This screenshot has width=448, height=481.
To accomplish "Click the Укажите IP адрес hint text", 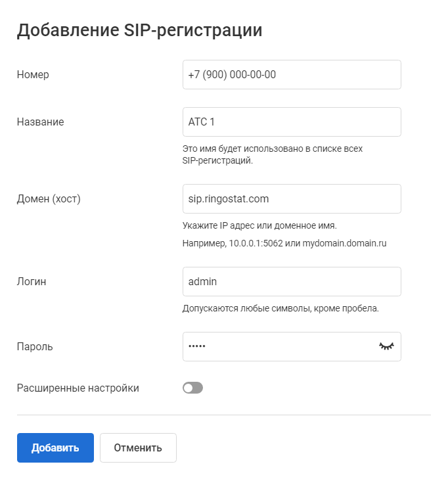I will (259, 226).
